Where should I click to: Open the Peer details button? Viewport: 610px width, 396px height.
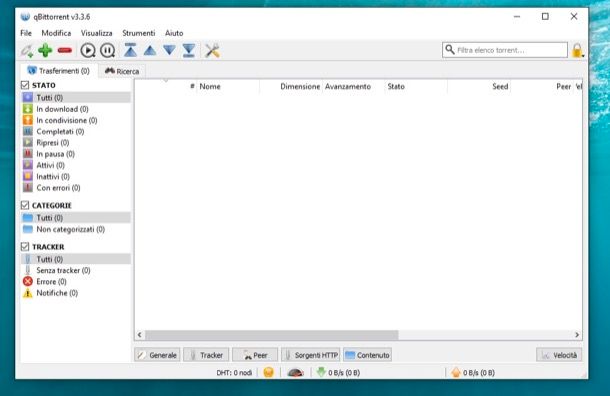tap(255, 355)
